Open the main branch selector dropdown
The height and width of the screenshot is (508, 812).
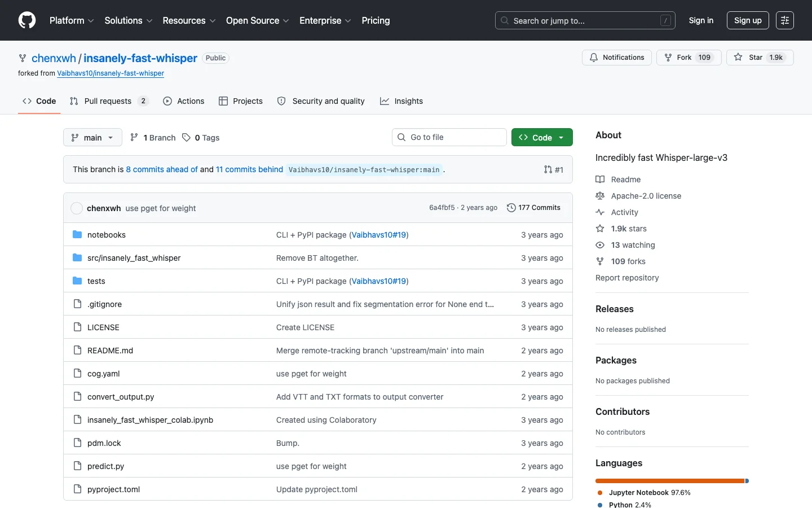click(x=92, y=137)
